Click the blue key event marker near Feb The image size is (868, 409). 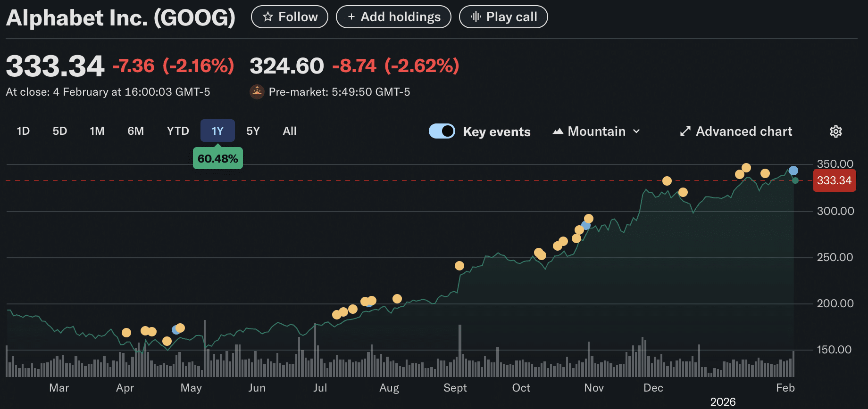click(793, 171)
